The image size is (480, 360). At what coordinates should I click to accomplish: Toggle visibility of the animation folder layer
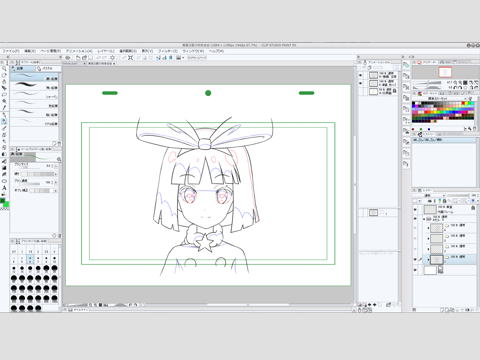point(415,219)
